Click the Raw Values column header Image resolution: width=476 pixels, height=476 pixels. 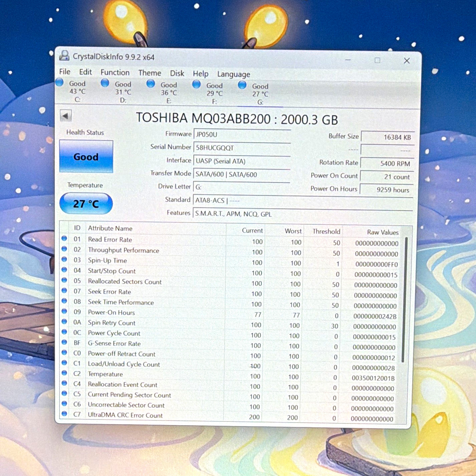pos(383,232)
